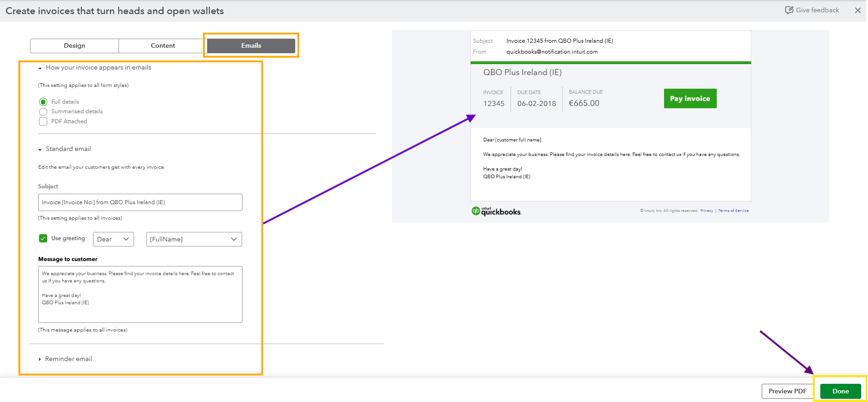Click the Pay invoice button in preview
Screen dimensions: 868x402
pos(690,99)
